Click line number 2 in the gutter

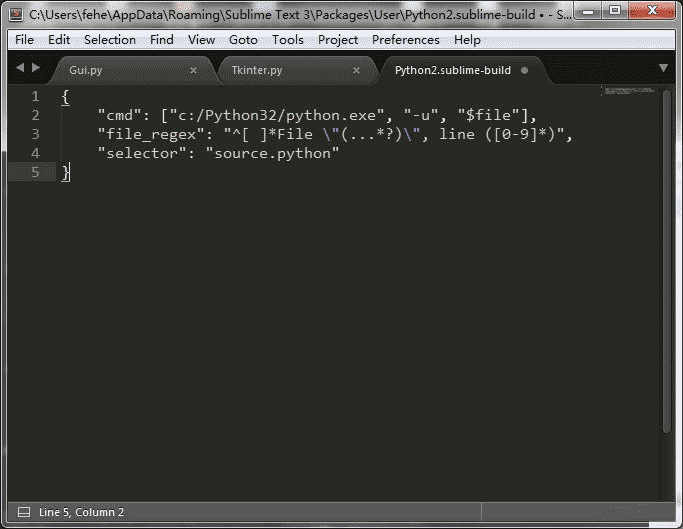click(x=35, y=115)
